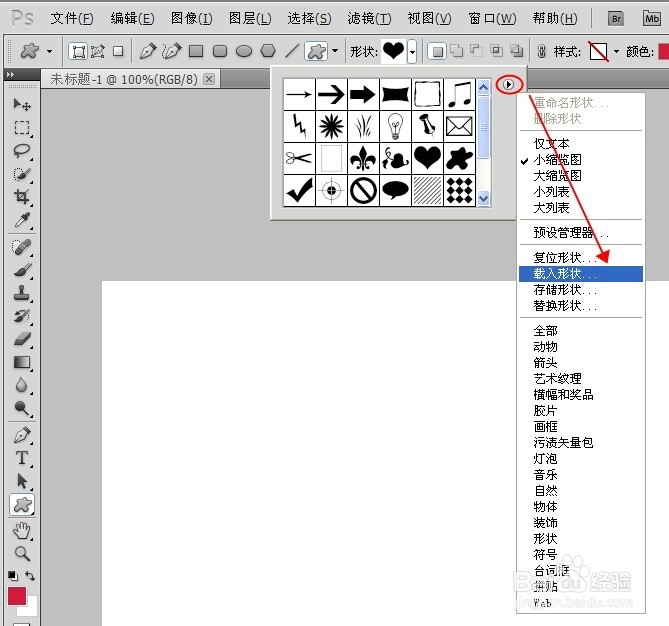Pick the heart shape thumbnail in grid
The width and height of the screenshot is (669, 626).
pos(427,158)
